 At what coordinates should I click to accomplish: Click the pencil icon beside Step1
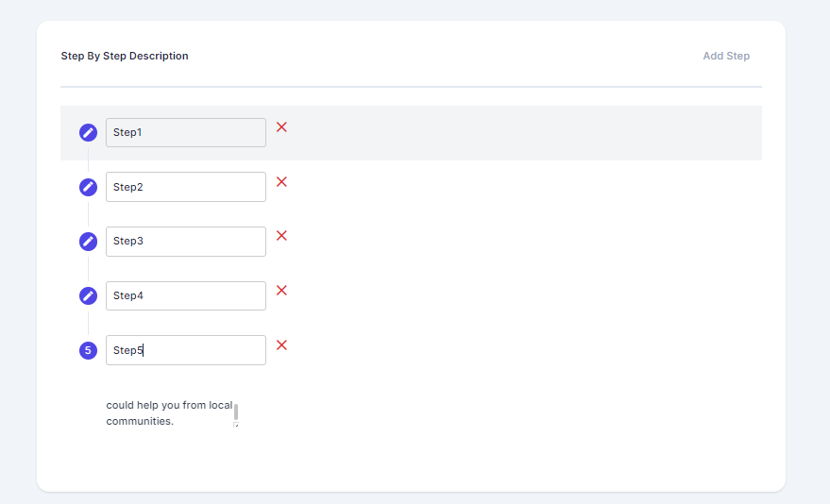click(x=88, y=133)
